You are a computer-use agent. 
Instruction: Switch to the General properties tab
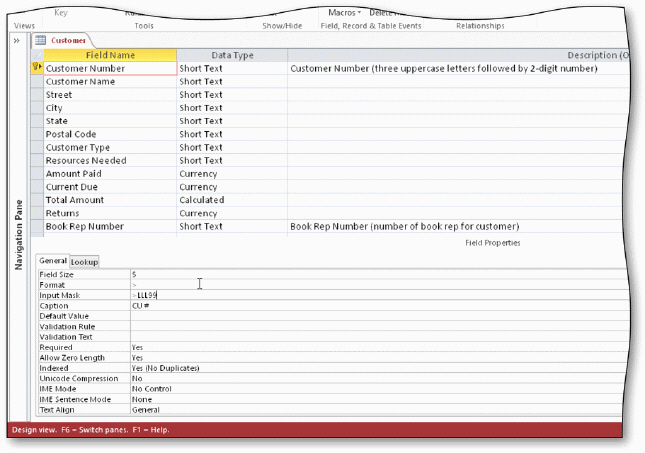click(53, 261)
